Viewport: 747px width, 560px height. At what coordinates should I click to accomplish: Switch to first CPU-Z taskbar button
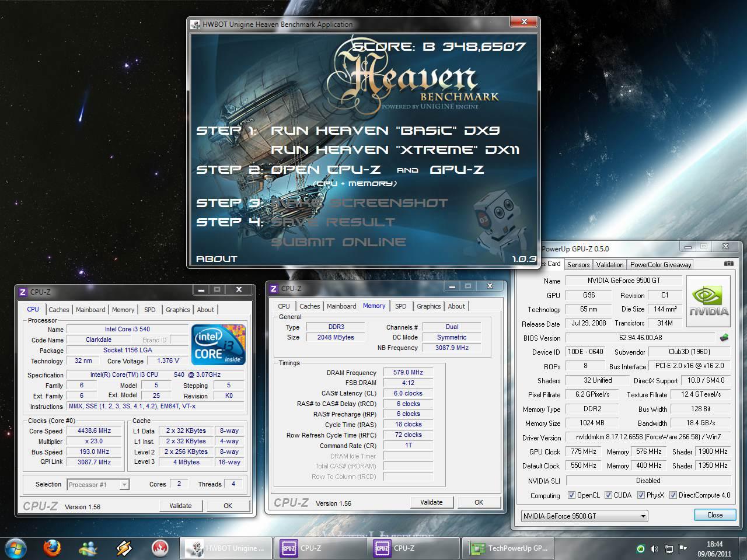tap(320, 548)
